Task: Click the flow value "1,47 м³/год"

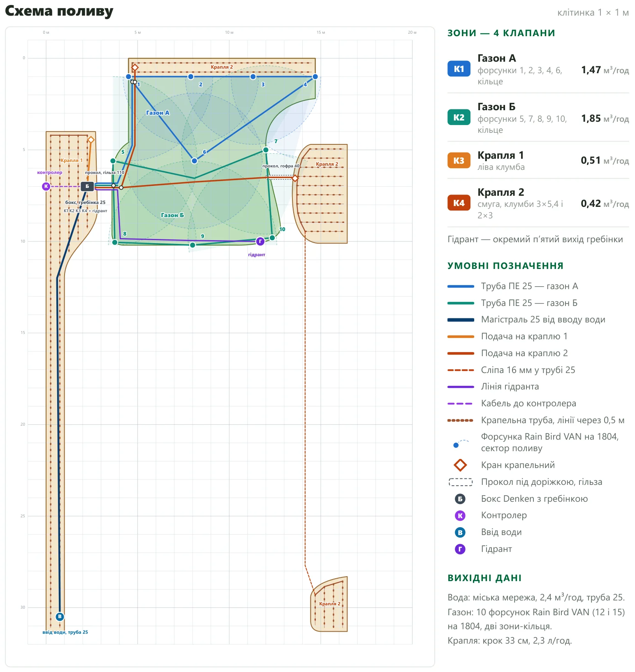Action: [605, 70]
